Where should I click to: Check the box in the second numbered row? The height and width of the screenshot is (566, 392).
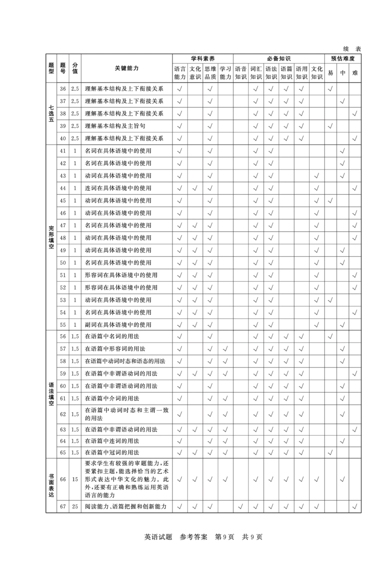pos(179,102)
